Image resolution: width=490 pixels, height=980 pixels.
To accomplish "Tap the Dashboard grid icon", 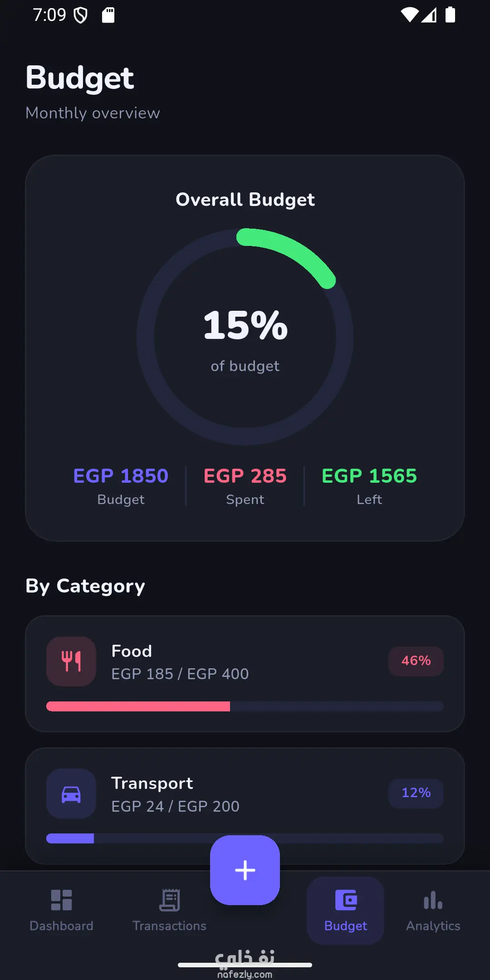I will (61, 900).
